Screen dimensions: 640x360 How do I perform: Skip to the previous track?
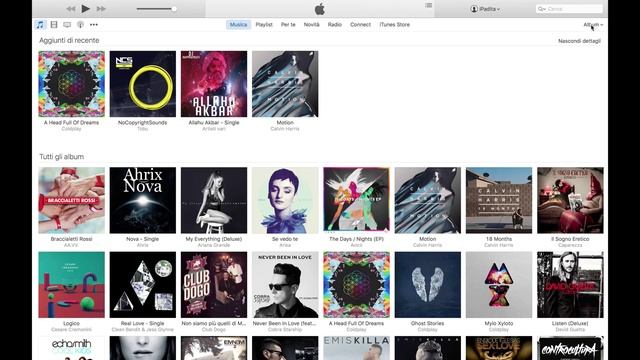[x=71, y=9]
